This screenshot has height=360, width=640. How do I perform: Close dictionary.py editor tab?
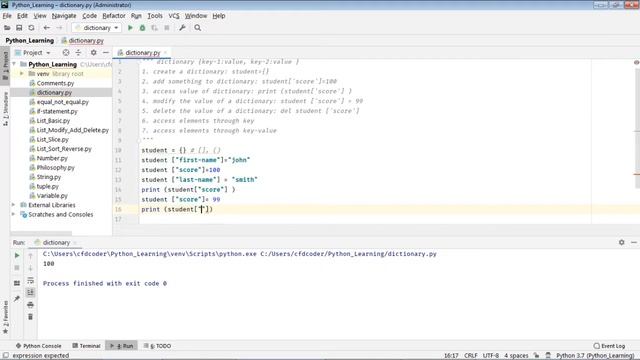coord(165,53)
